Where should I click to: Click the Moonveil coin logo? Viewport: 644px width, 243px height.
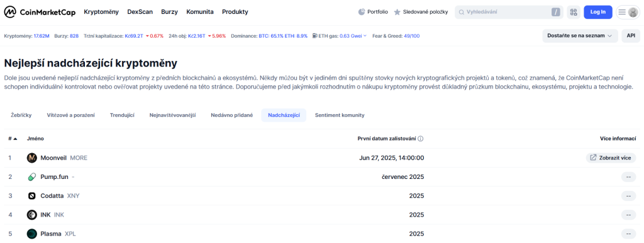(32, 158)
